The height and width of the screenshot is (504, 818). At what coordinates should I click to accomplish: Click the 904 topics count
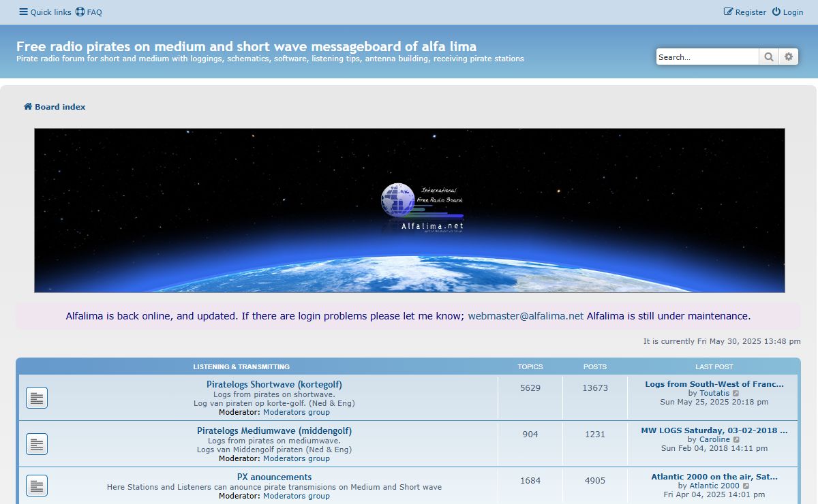coord(530,434)
